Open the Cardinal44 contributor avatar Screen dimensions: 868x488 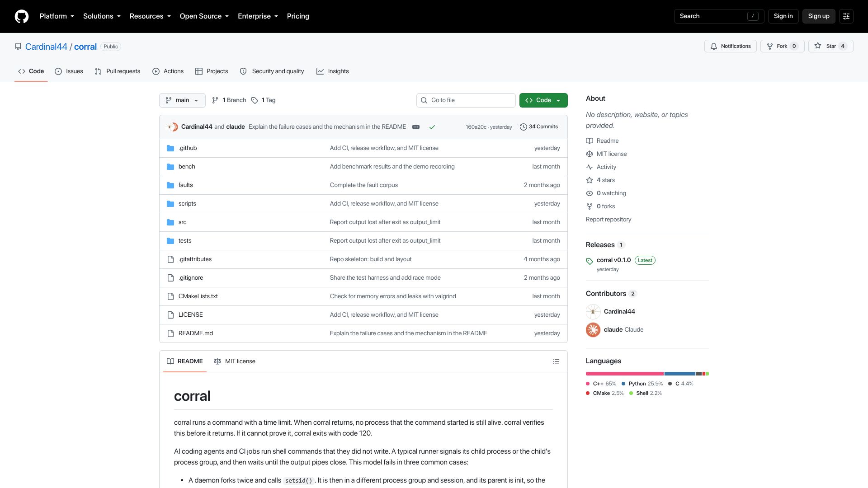click(593, 312)
